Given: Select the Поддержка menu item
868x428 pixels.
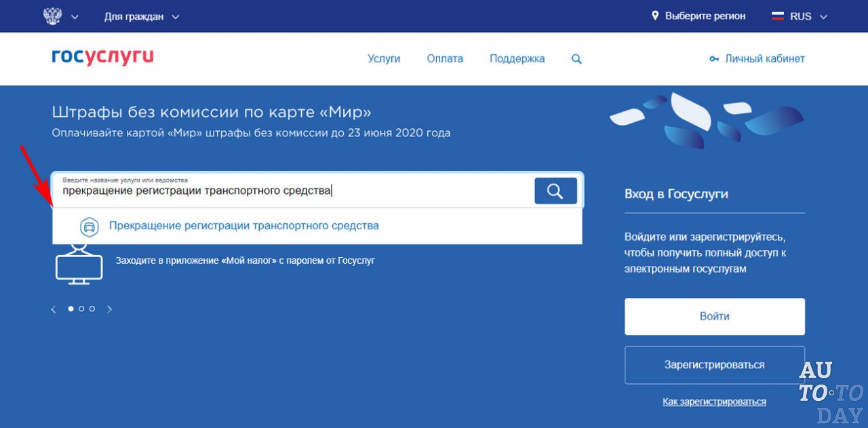Looking at the screenshot, I should pos(517,58).
